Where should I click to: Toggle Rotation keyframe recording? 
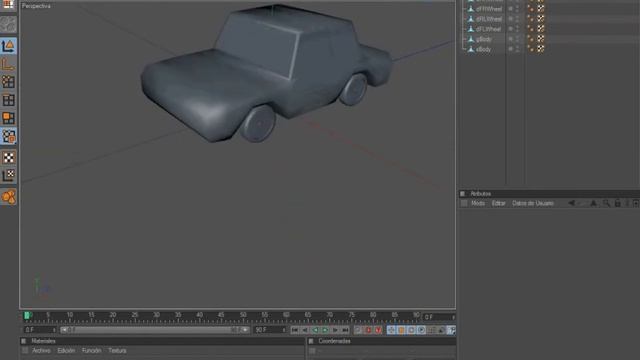point(411,330)
